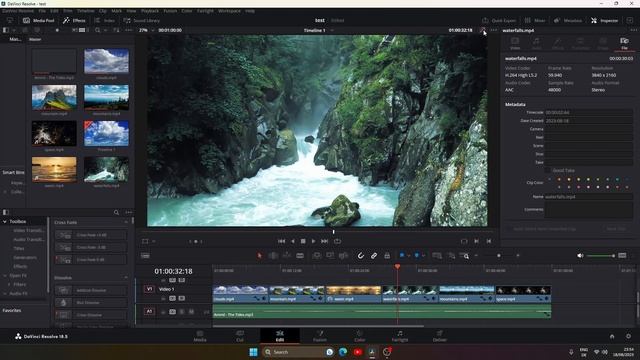Pick the Dynamic Trim mode tool
Viewport: 640px width, 360px height.
287,256
